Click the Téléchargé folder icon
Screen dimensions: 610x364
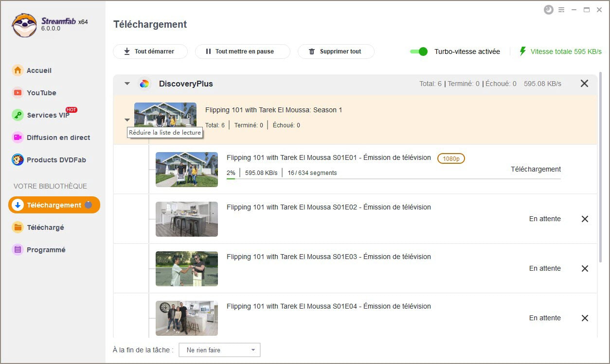pyautogui.click(x=18, y=227)
